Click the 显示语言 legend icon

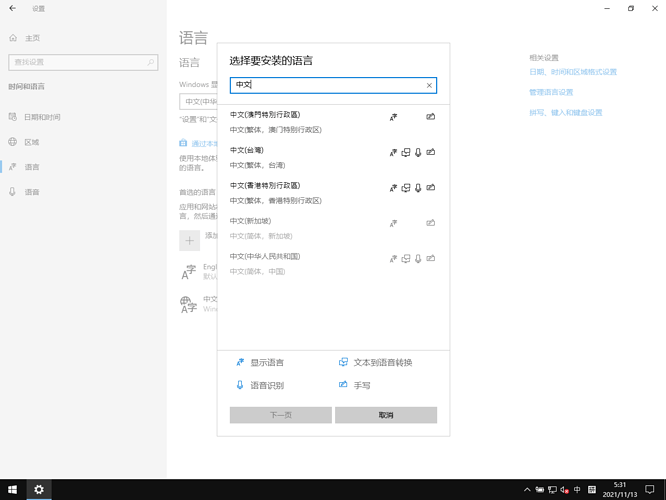pos(240,363)
